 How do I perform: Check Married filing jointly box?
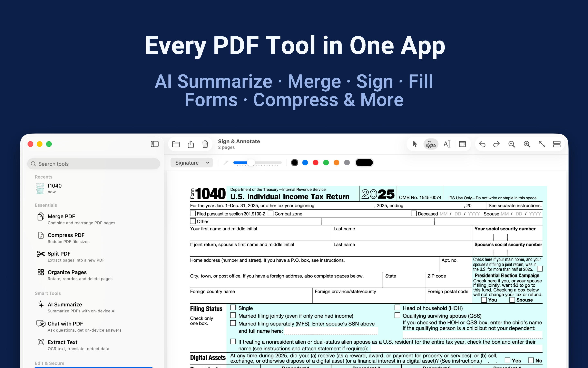point(233,315)
